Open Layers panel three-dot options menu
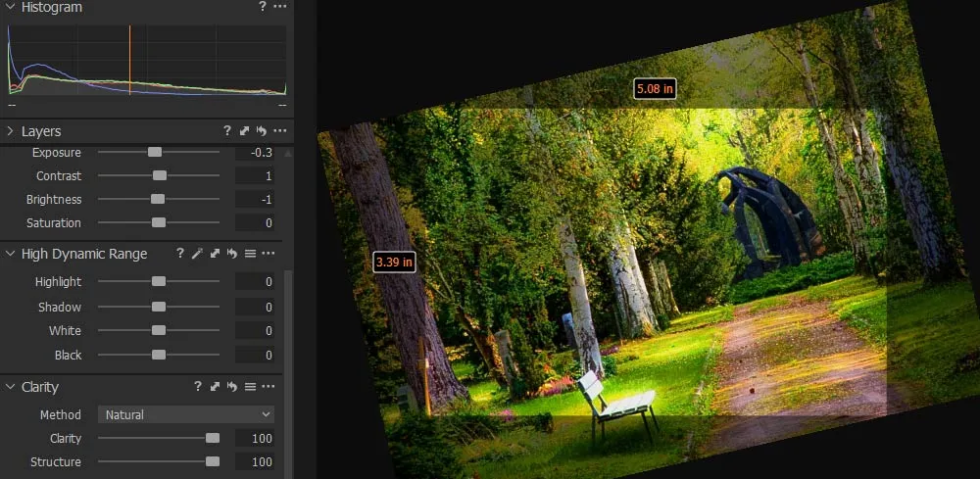Viewport: 980px width, 479px height. point(280,131)
